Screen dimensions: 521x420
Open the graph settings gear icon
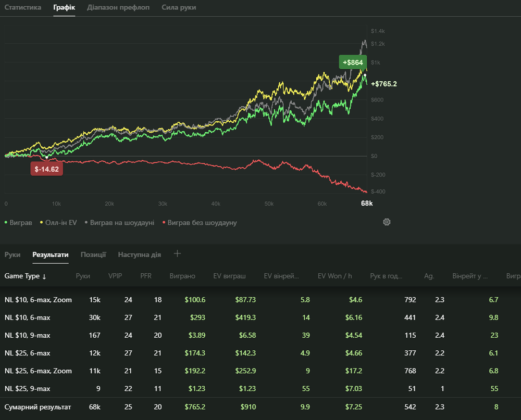pyautogui.click(x=387, y=222)
